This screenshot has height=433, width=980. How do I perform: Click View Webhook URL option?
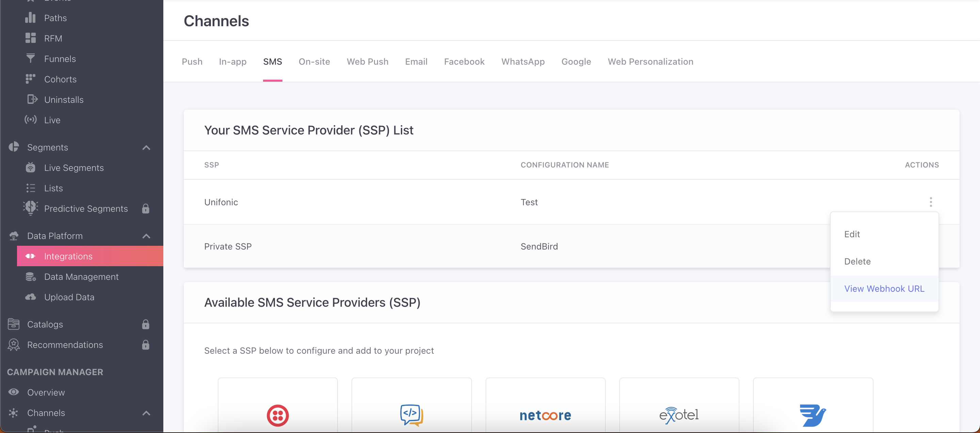pos(884,289)
